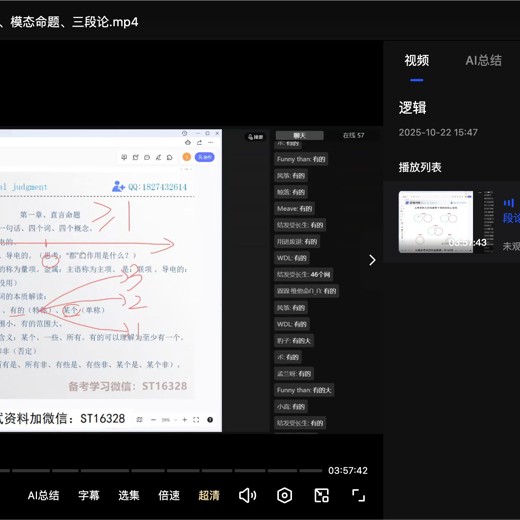Screen dimensions: 520x520
Task: Click the date 2025-10-22 15:47
Action: click(x=438, y=132)
